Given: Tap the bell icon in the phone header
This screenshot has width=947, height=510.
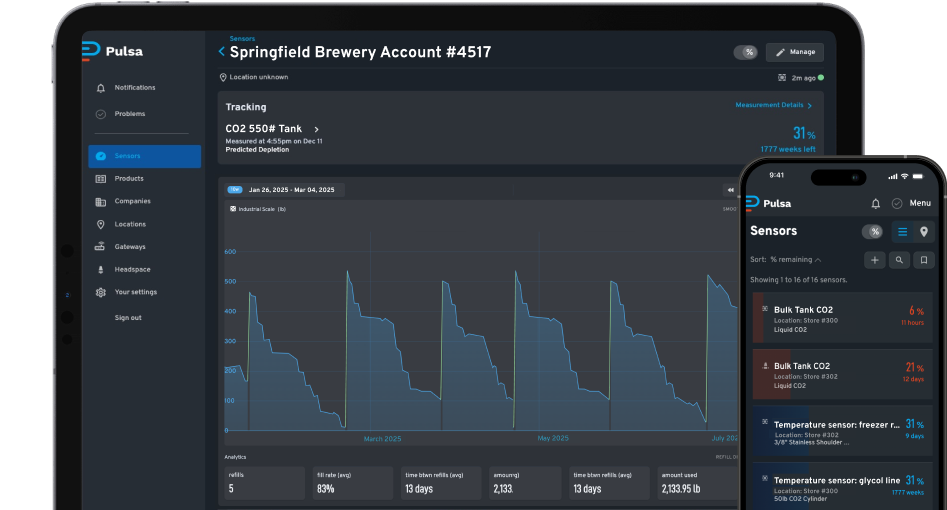Looking at the screenshot, I should coord(876,203).
